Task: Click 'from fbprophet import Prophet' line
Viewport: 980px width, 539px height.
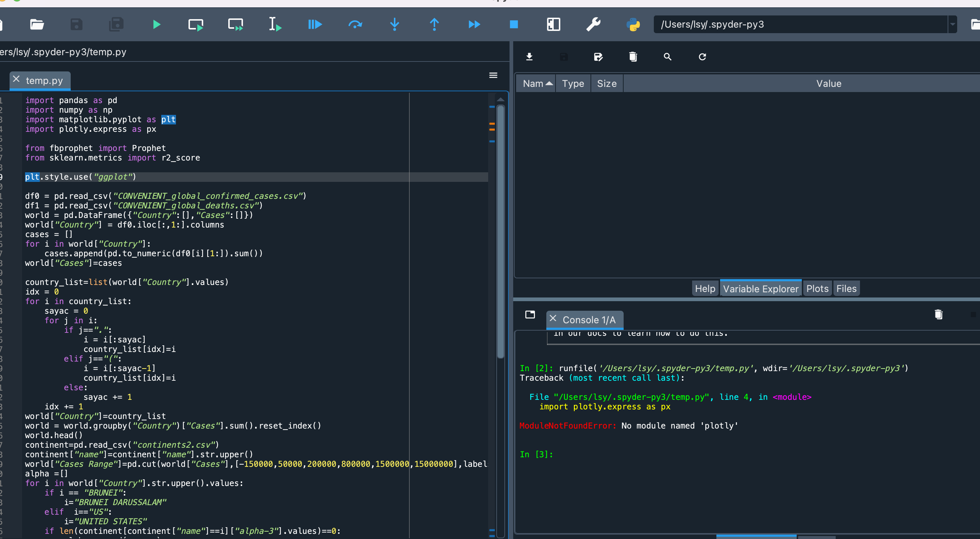Action: [95, 148]
